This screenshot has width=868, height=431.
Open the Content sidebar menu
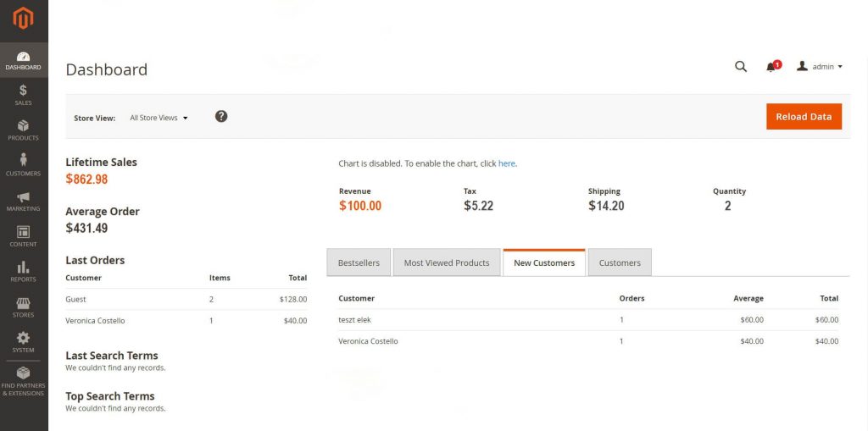tap(23, 236)
